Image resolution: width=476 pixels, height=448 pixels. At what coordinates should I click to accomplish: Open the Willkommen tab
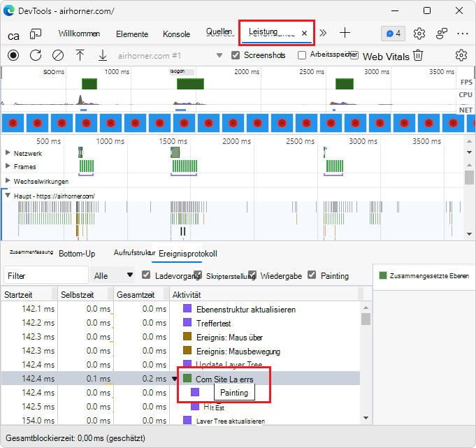coord(79,34)
